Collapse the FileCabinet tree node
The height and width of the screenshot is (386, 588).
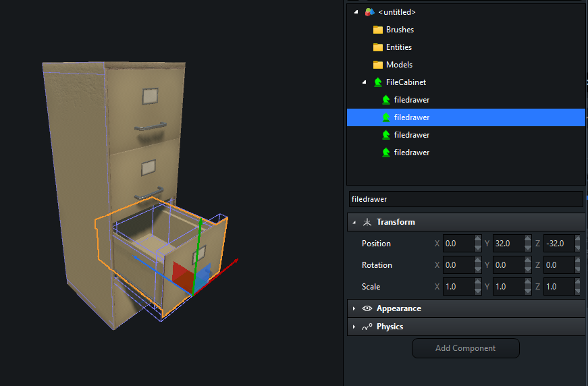click(364, 82)
